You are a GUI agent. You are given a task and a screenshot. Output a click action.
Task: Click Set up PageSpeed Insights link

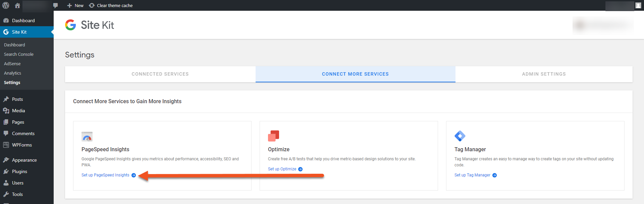click(105, 175)
